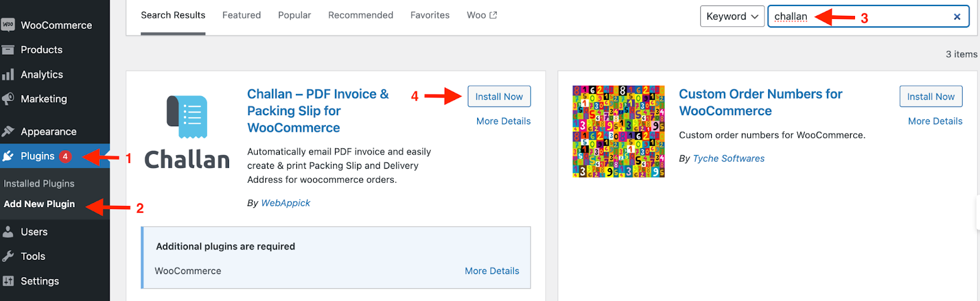The image size is (980, 301).
Task: Click the Tools wrench icon
Action: [x=8, y=256]
